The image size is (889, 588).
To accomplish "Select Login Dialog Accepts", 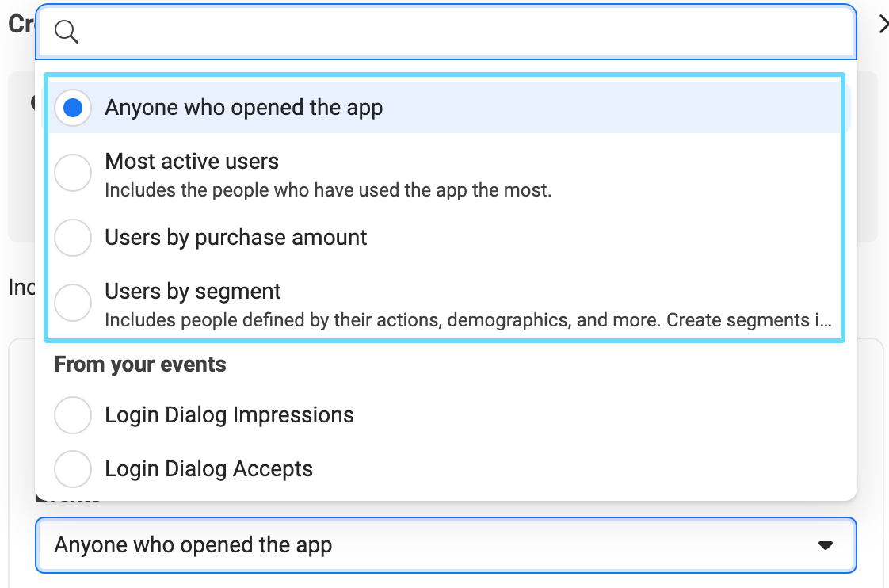I will pos(72,468).
